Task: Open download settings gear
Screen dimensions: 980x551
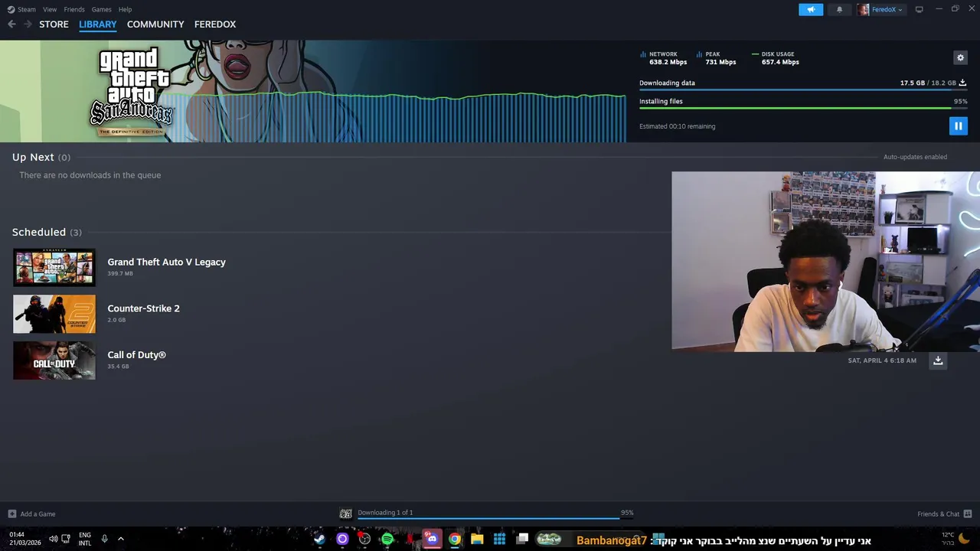Action: pos(960,57)
